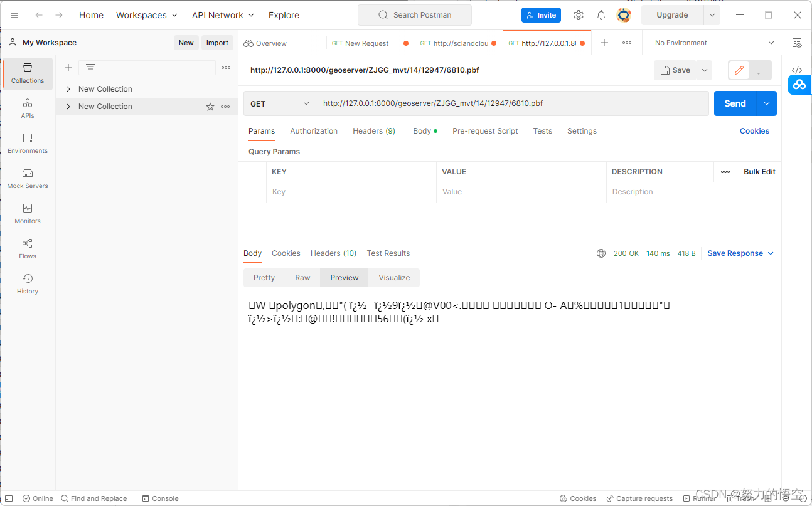
Task: Expand the first New Collection
Action: tap(68, 89)
